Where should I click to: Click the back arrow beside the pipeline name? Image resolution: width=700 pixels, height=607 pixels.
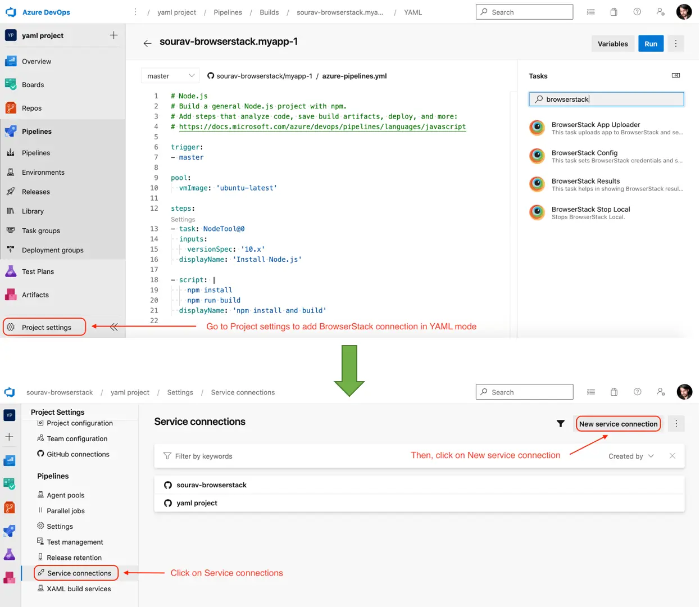pyautogui.click(x=147, y=43)
